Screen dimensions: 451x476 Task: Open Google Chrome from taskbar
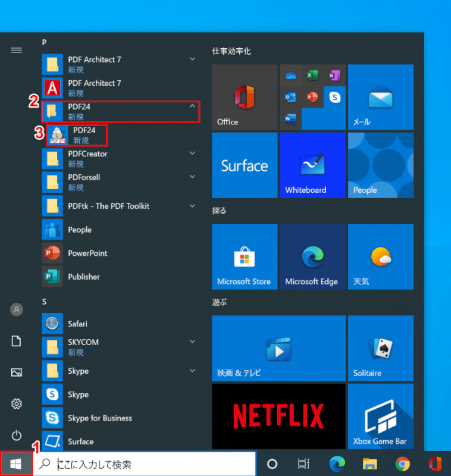click(402, 464)
